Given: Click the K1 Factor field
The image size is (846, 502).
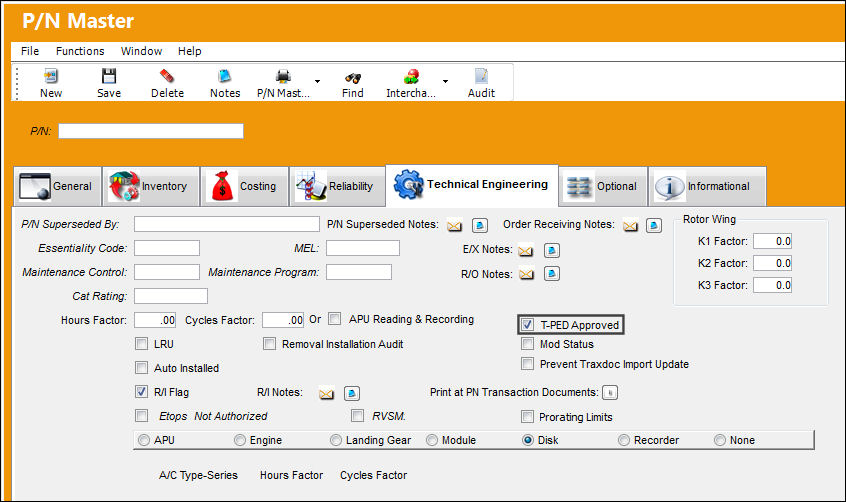Looking at the screenshot, I should 772,241.
